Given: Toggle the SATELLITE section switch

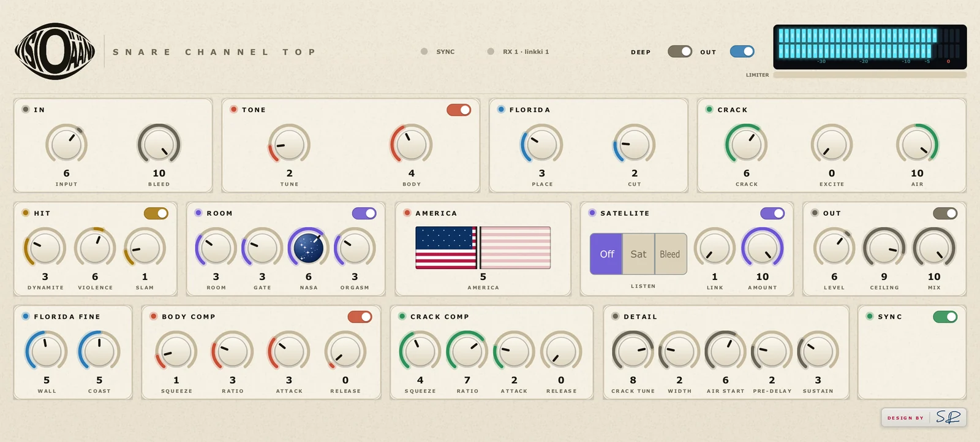Looking at the screenshot, I should pyautogui.click(x=772, y=213).
